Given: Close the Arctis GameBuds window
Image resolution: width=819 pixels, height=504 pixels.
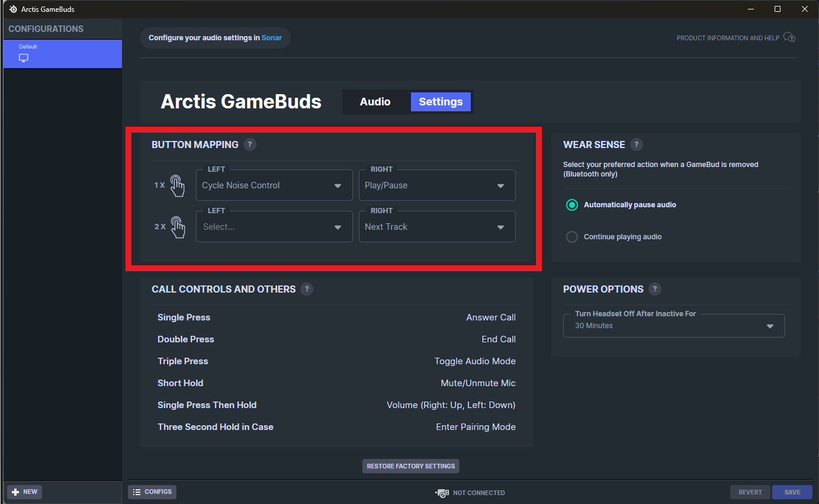Looking at the screenshot, I should tap(805, 9).
